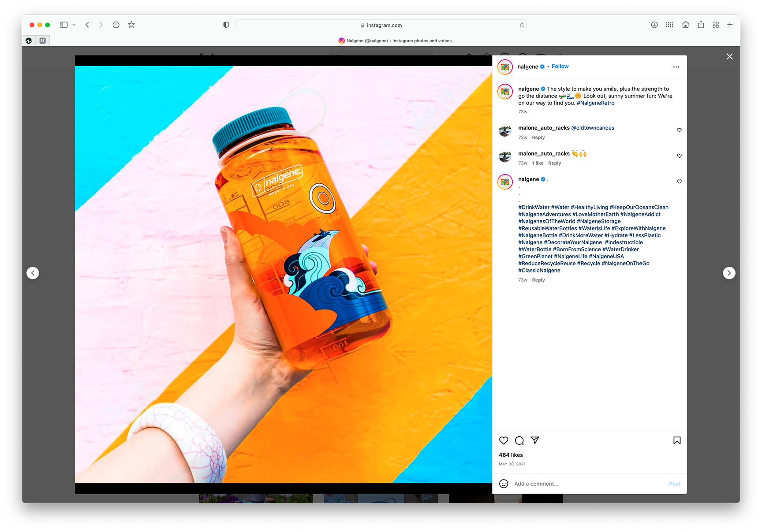Click the Post comment button
This screenshot has width=762, height=532.
tap(675, 484)
